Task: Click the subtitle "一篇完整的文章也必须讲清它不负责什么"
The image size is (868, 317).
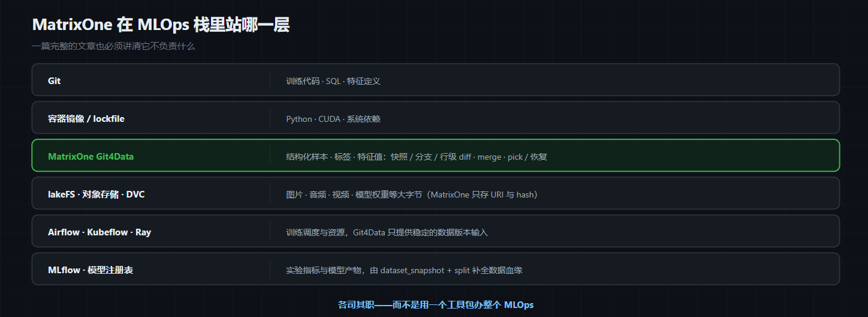Action: 113,46
